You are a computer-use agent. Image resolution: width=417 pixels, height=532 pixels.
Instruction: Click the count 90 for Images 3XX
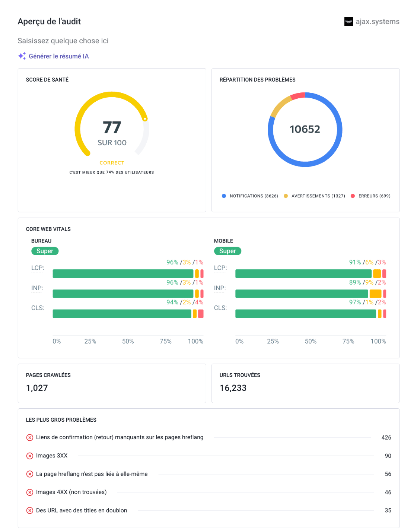tap(388, 456)
